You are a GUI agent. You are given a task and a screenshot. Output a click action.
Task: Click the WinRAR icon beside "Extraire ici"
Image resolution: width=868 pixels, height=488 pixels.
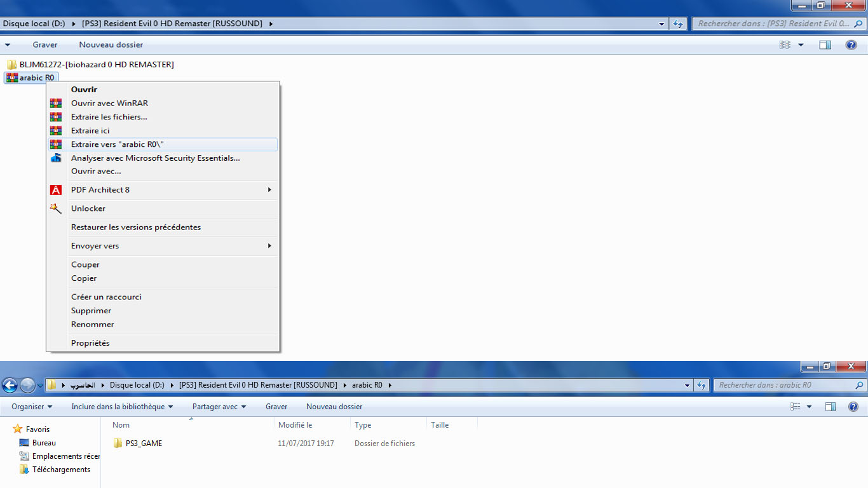coord(56,130)
